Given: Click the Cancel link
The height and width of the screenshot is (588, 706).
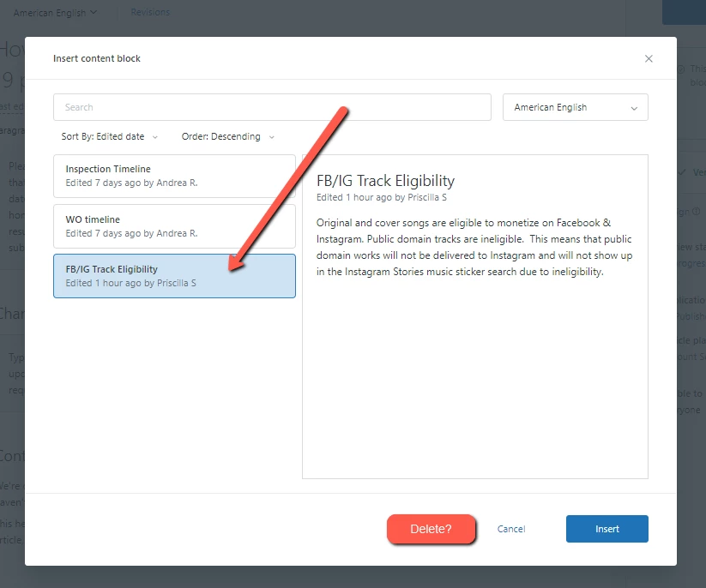Looking at the screenshot, I should (x=511, y=529).
